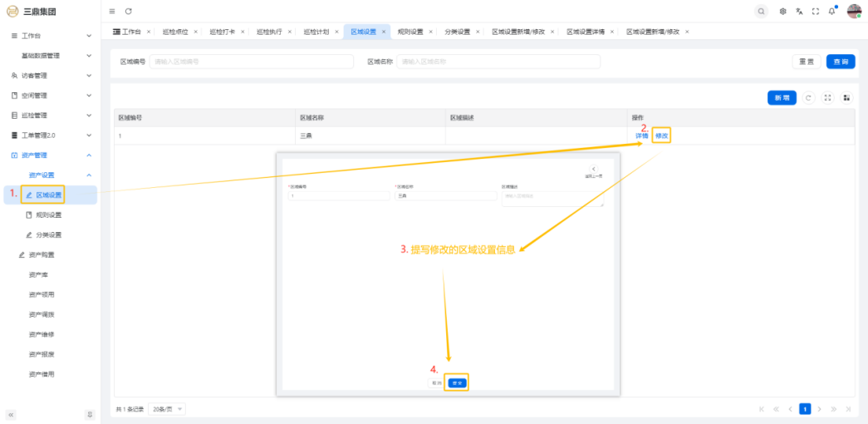Collapse sidebar using the hamburger menu icon
868x424 pixels.
112,11
